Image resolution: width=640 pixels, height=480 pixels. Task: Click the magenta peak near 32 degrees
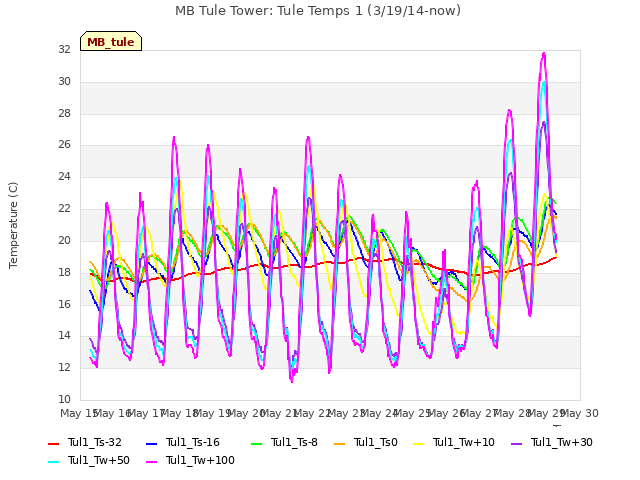pyautogui.click(x=544, y=53)
